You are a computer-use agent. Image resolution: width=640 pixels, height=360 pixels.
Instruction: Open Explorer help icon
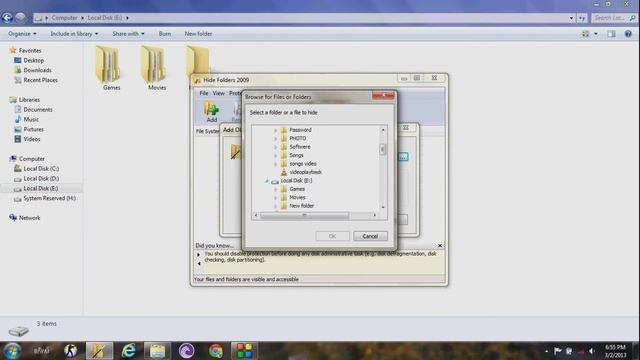pos(628,34)
